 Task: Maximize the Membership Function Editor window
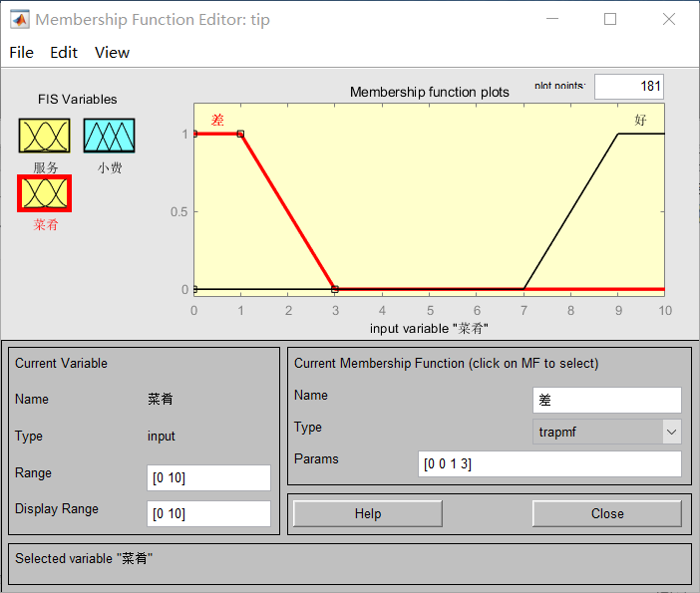(610, 19)
